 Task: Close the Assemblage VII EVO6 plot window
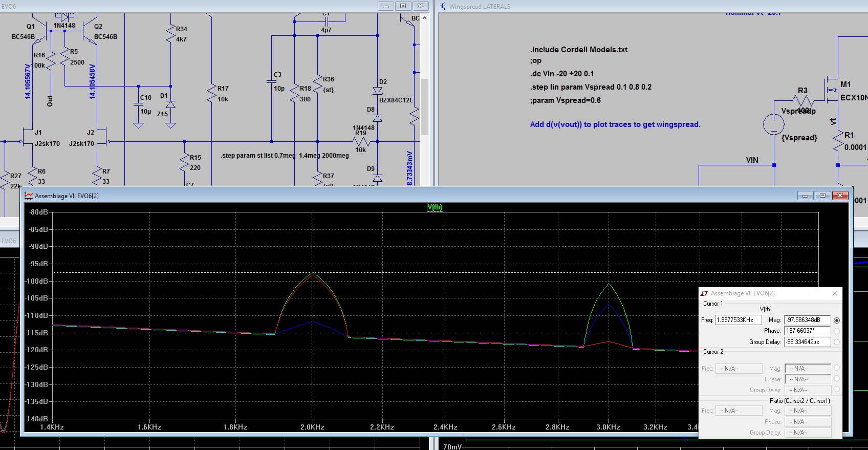[x=840, y=196]
